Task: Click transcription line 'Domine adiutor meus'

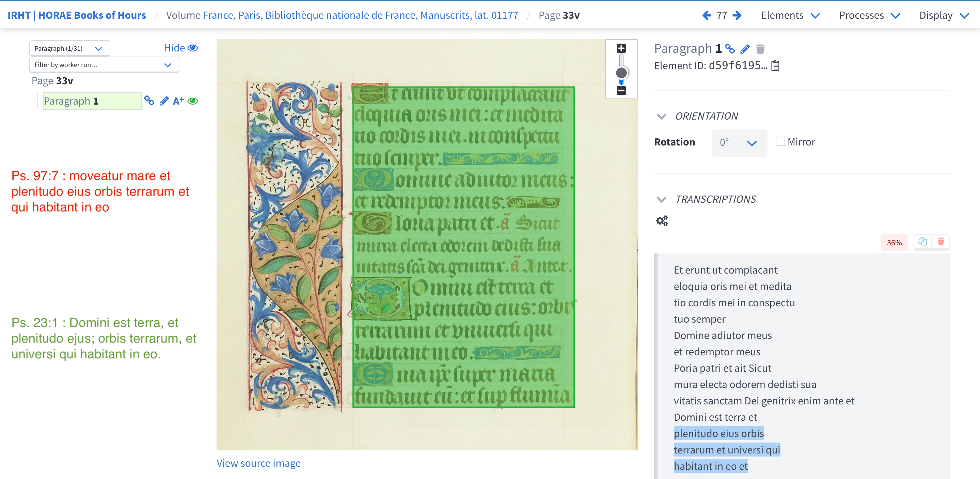Action: [x=723, y=336]
